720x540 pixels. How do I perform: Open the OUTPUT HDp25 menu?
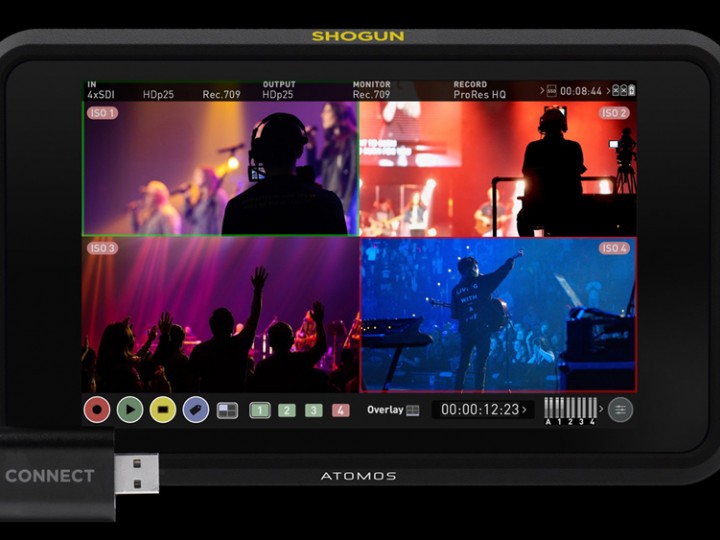point(279,90)
